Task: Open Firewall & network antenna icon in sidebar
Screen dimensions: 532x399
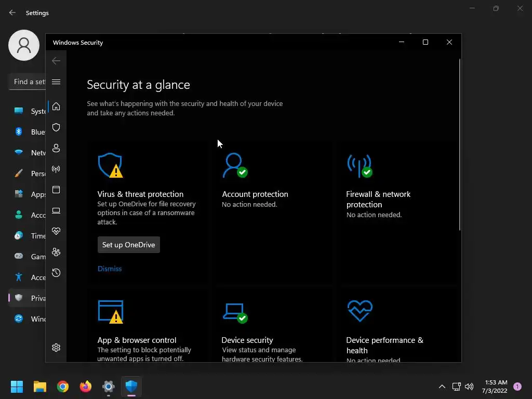Action: point(56,169)
